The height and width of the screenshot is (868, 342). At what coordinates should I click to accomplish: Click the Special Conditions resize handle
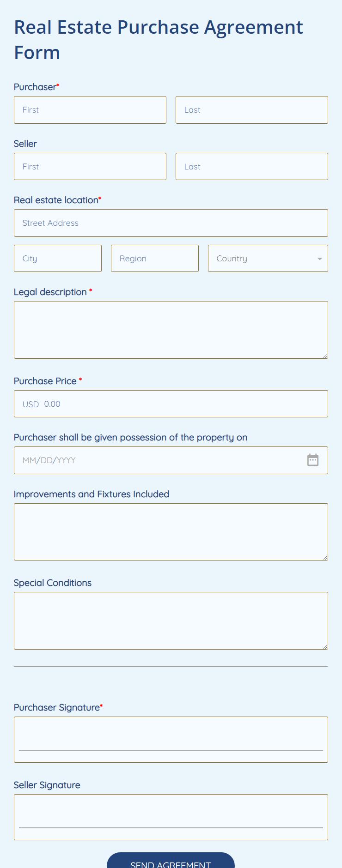(325, 647)
